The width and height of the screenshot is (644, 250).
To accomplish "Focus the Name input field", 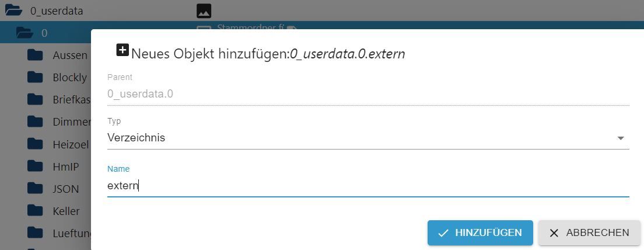I will pyautogui.click(x=367, y=186).
